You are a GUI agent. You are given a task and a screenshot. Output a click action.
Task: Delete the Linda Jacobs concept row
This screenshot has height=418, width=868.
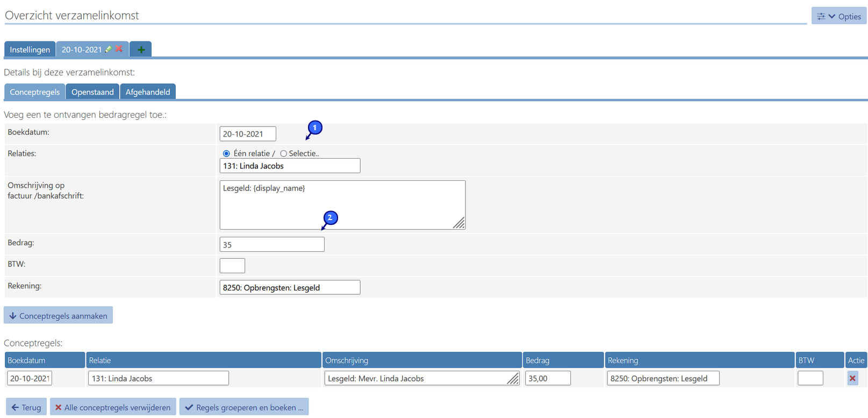pyautogui.click(x=852, y=378)
